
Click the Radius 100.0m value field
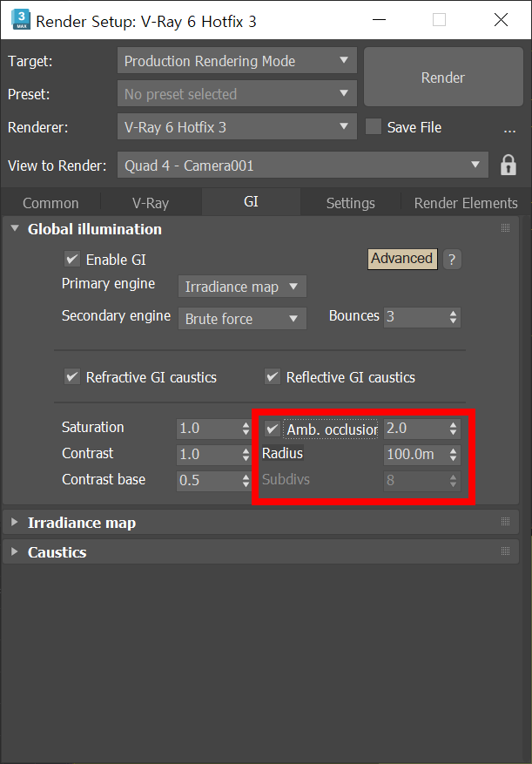tap(416, 455)
